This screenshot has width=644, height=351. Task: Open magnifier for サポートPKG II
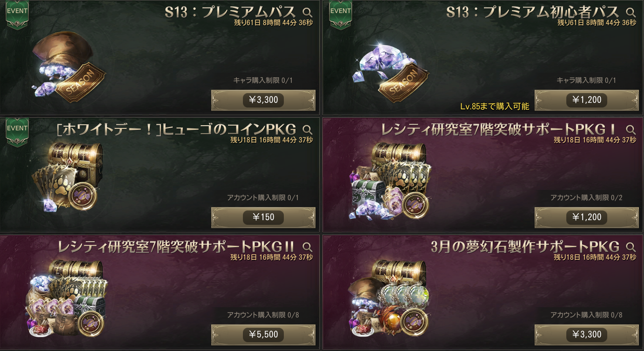308,247
